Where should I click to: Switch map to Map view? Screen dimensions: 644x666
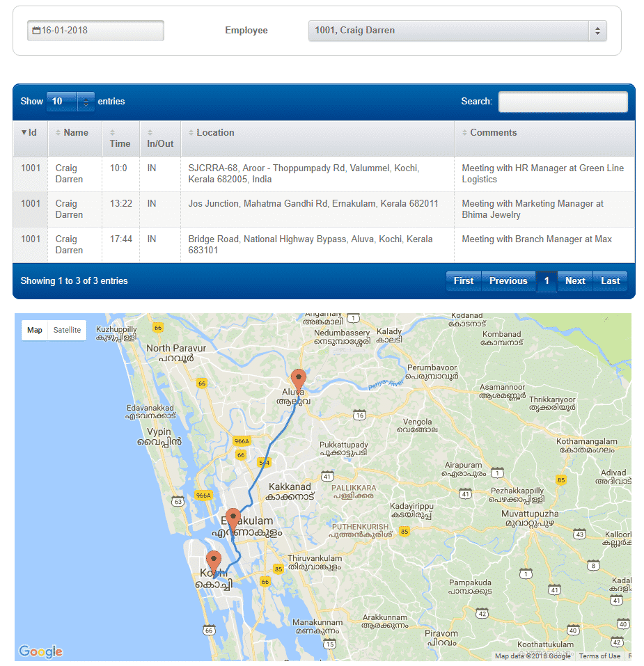35,330
